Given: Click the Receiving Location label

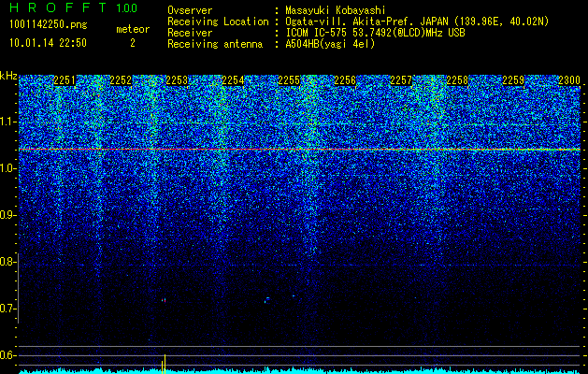Looking at the screenshot, I should [218, 22].
